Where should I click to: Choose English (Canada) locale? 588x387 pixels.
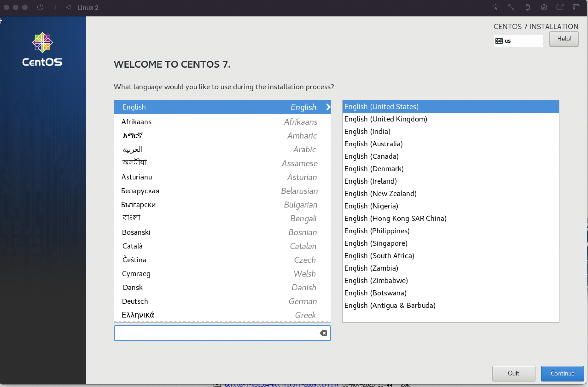click(451, 156)
